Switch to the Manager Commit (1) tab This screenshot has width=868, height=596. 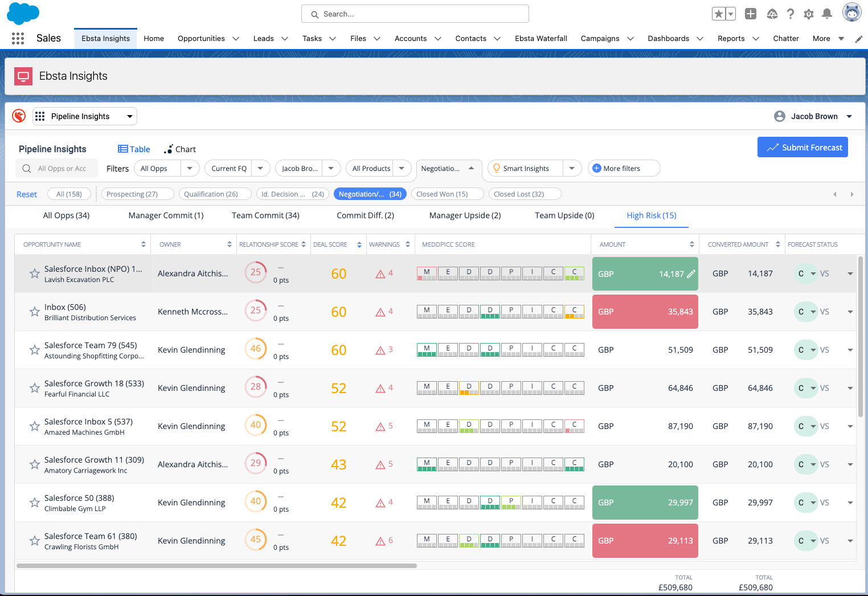pyautogui.click(x=166, y=215)
